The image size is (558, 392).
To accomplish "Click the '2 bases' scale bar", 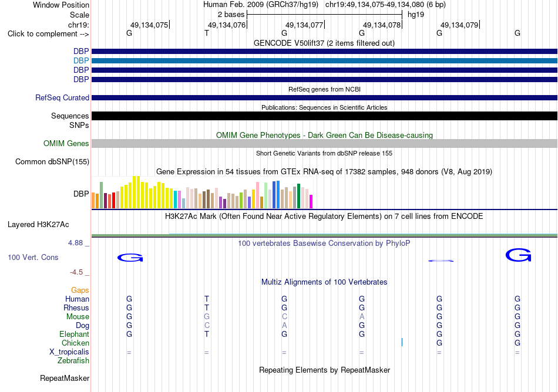I will [324, 15].
